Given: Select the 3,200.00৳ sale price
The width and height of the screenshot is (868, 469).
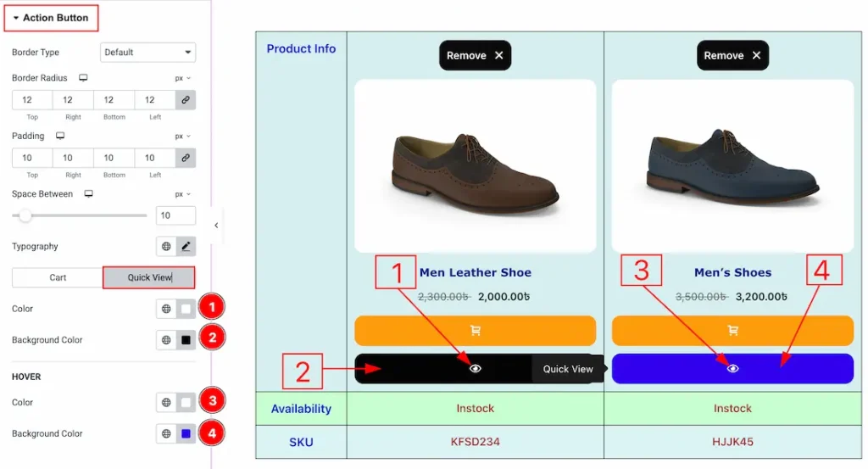Looking at the screenshot, I should click(761, 297).
